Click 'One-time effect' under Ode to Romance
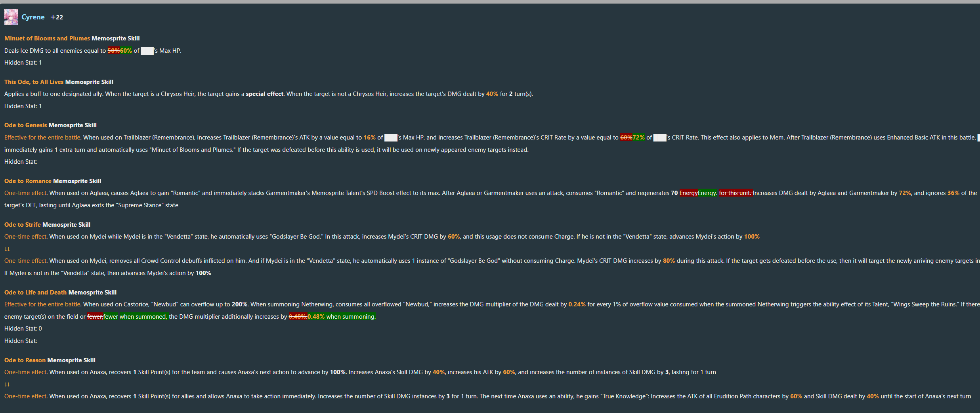Screen dimensions: 980x413 point(25,193)
